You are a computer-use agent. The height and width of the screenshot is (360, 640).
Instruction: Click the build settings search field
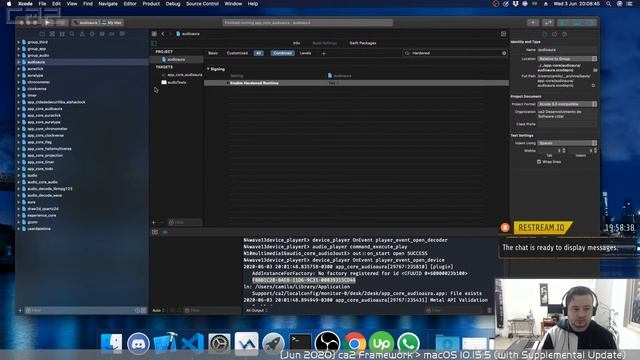(x=455, y=53)
